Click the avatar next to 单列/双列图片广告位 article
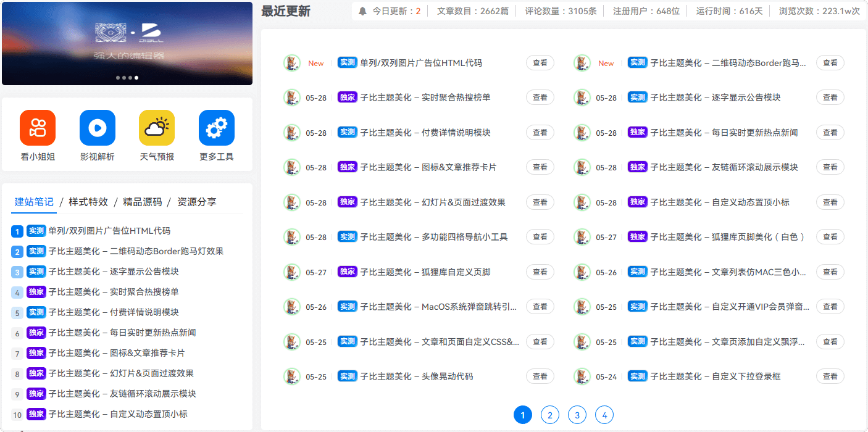The height and width of the screenshot is (432, 868). pyautogui.click(x=291, y=63)
